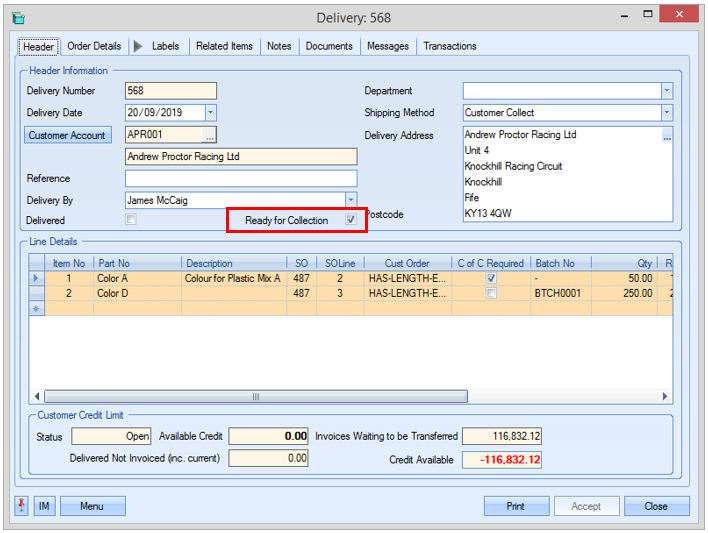Click the Customer Account button
Image resolution: width=708 pixels, height=533 pixels.
pyautogui.click(x=67, y=135)
